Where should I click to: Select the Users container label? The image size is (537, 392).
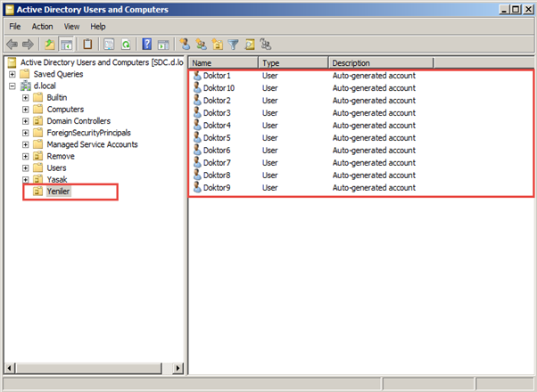pyautogui.click(x=56, y=168)
